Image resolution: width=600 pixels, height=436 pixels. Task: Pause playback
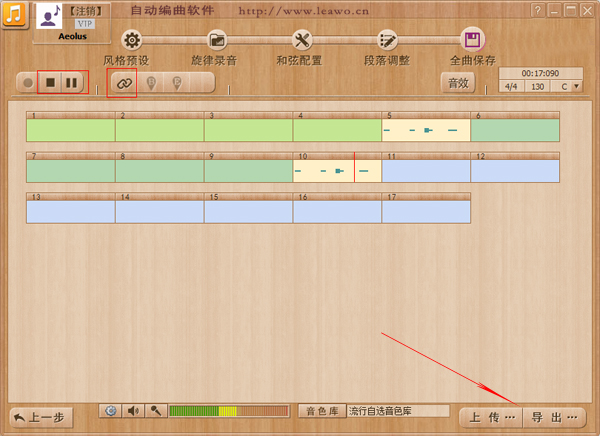click(72, 83)
